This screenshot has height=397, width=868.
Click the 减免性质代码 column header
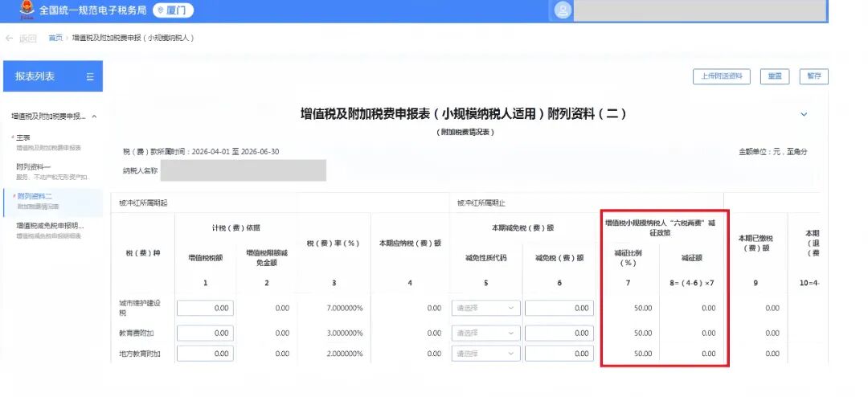[486, 258]
